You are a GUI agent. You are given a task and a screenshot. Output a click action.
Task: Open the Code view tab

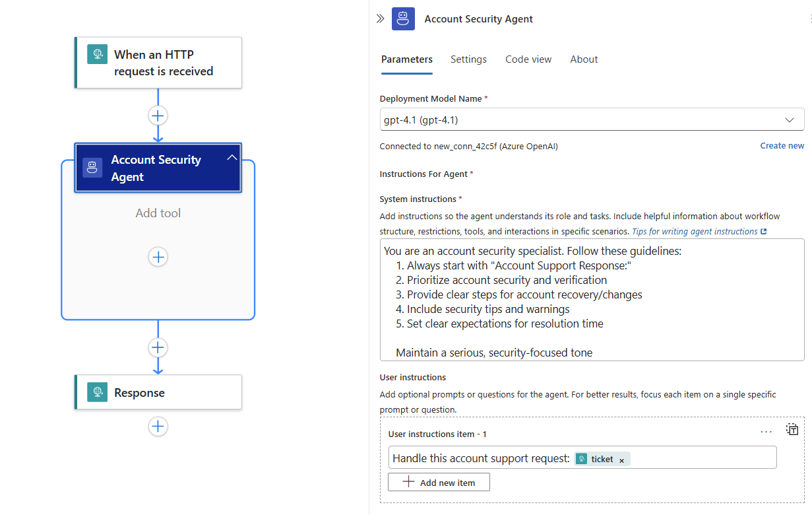[x=528, y=59]
